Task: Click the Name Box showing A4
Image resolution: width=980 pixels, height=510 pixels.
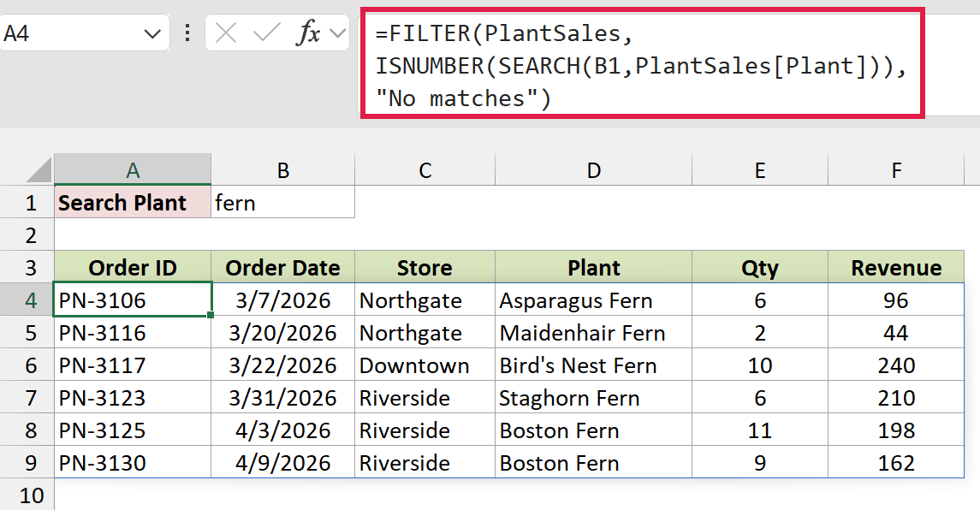Action: pyautogui.click(x=84, y=33)
